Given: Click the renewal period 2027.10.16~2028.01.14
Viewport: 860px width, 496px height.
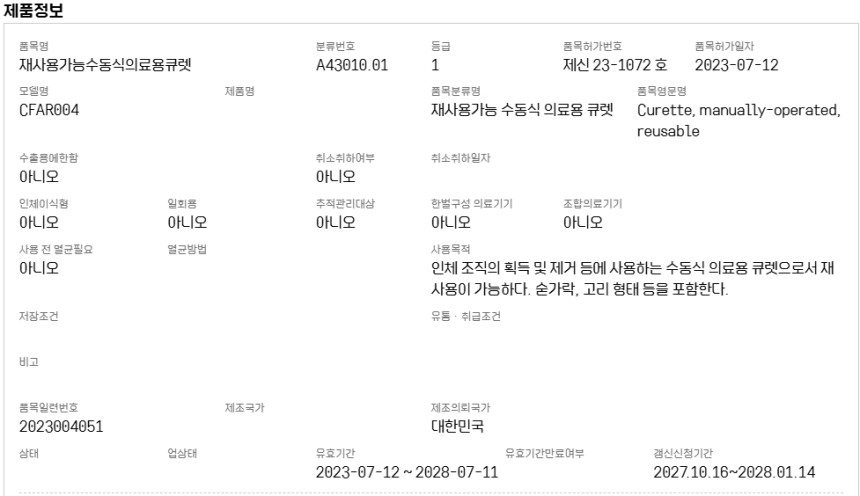Looking at the screenshot, I should coord(734,473).
